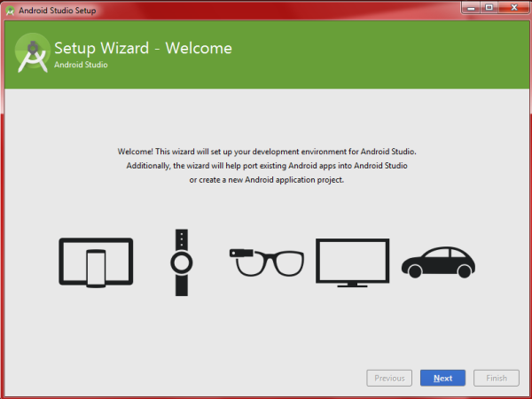Minimize the Android Studio Setup window
532x399 pixels.
pos(471,7)
